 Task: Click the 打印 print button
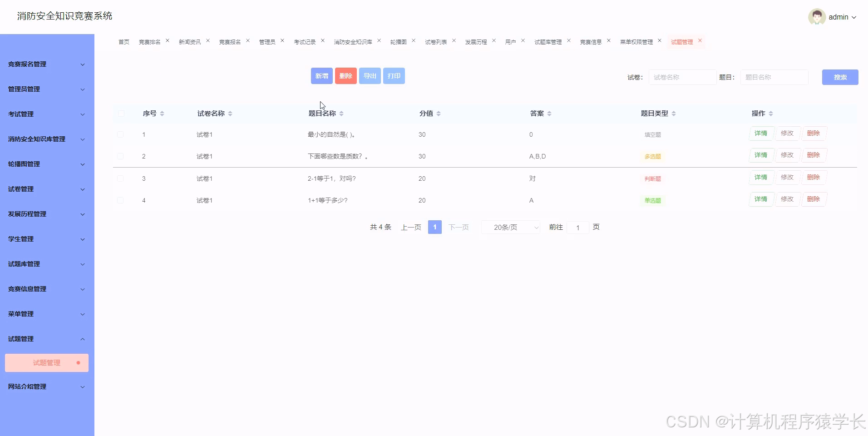394,76
